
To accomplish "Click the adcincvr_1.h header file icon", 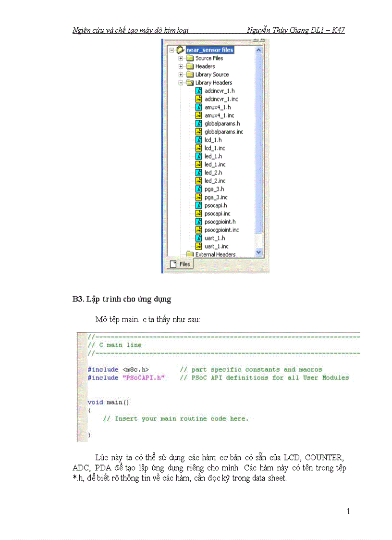I will coord(198,91).
